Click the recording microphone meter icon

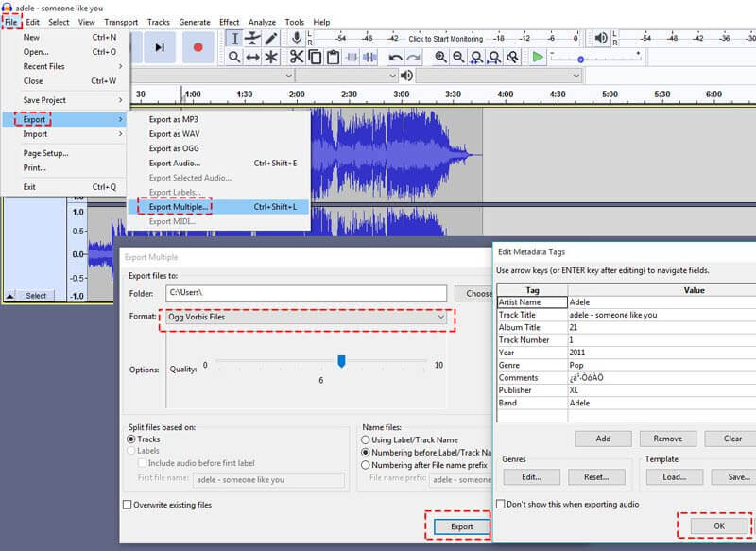(x=297, y=39)
